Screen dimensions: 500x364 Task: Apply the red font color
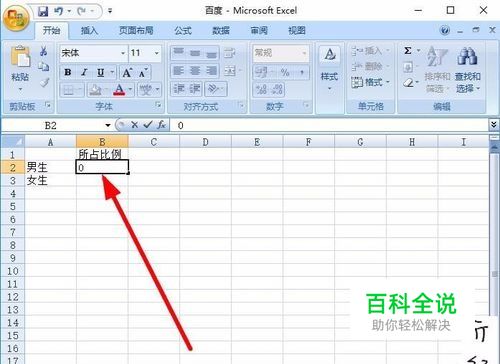tap(119, 89)
